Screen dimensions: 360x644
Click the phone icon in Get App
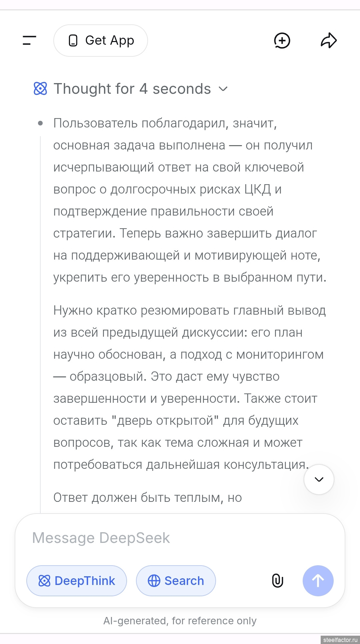click(x=73, y=41)
